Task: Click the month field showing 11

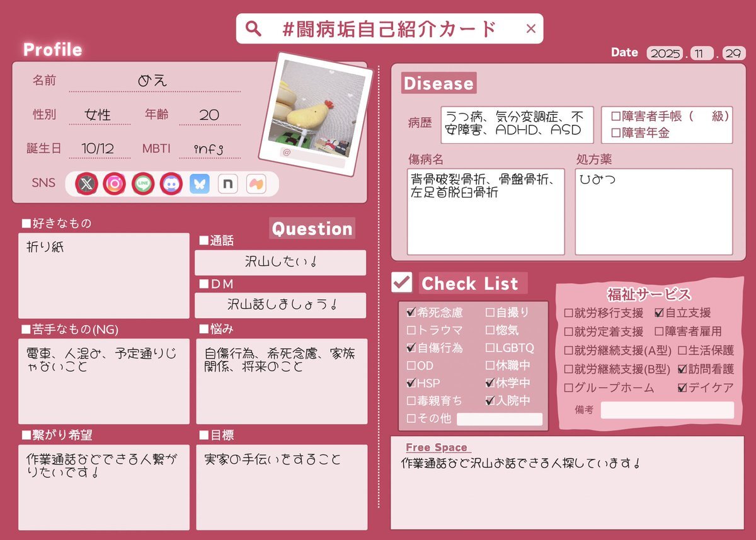Action: point(702,54)
